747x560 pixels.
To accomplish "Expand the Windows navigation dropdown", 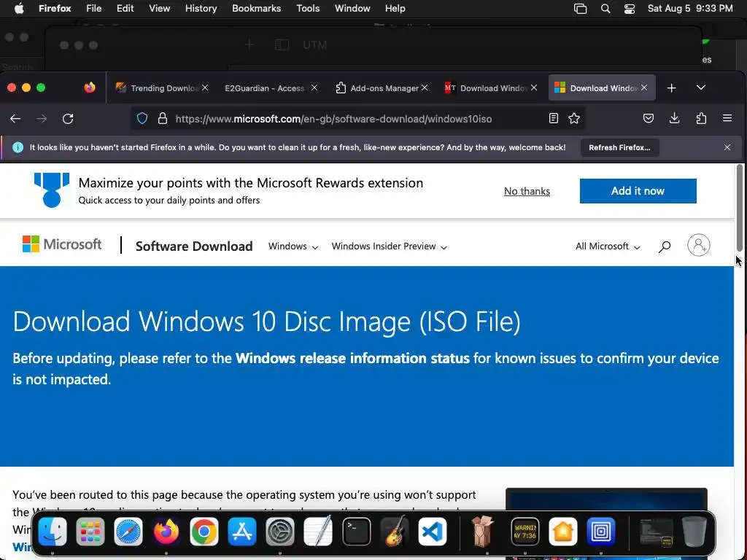I will tap(293, 246).
